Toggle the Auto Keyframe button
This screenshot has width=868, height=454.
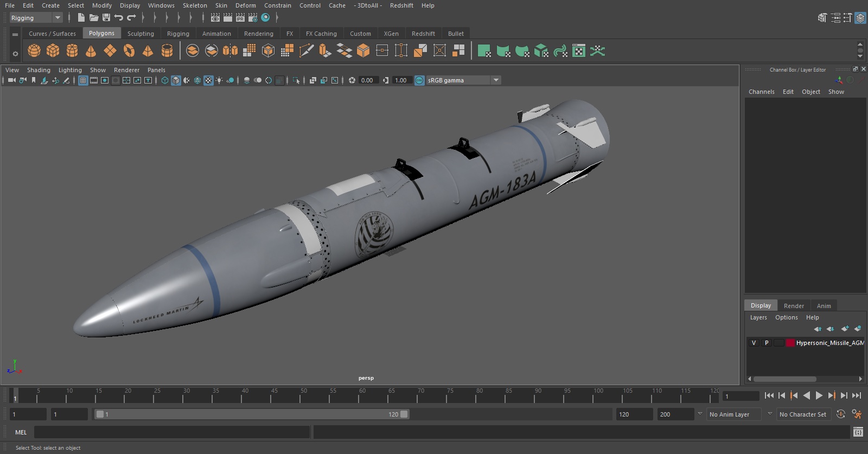click(841, 414)
